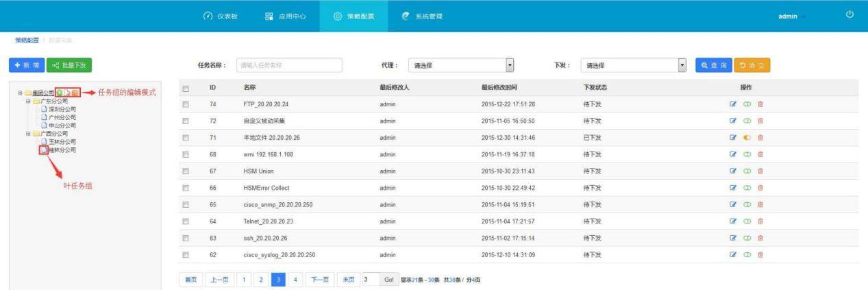Viewport: 868px width, 290px height.
Task: Toggle dispatch switch for cisco_syslog_20.20.20.250
Action: click(746, 255)
